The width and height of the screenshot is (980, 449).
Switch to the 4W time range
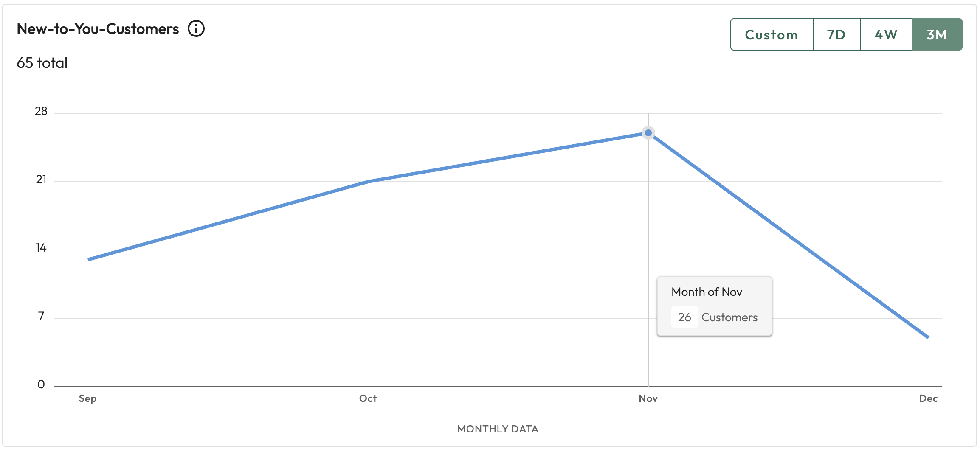click(x=886, y=35)
